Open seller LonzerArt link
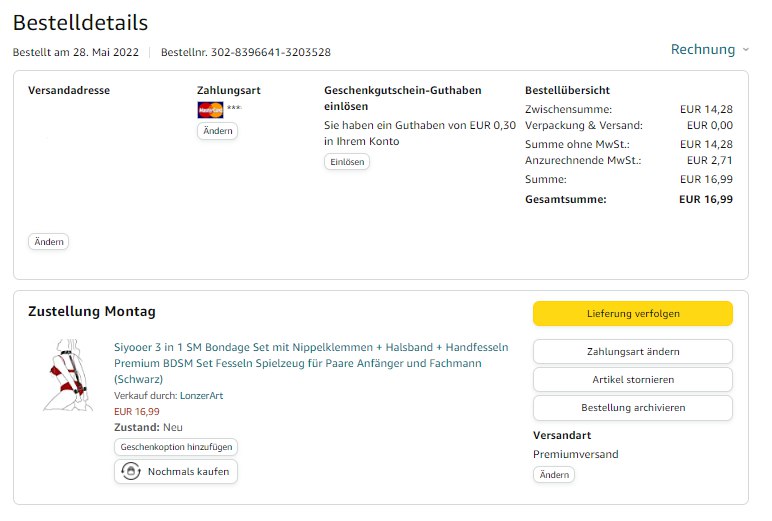Viewport: 772px width, 521px height. point(201,396)
